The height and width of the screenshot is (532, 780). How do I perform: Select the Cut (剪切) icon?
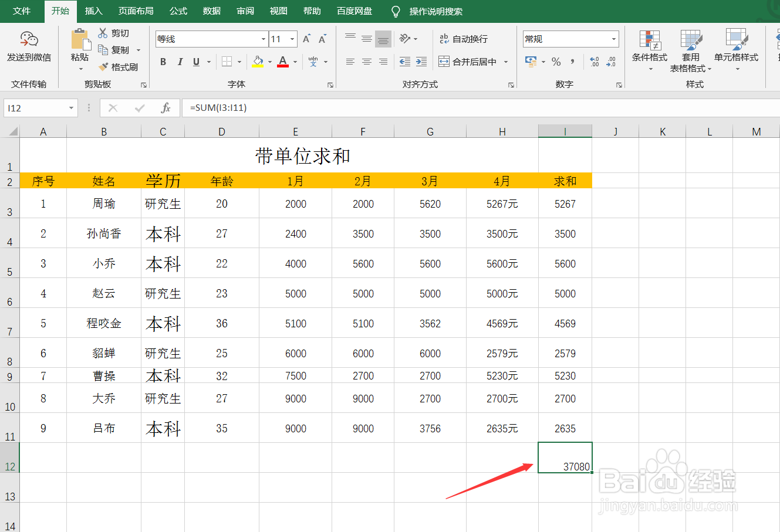(115, 33)
